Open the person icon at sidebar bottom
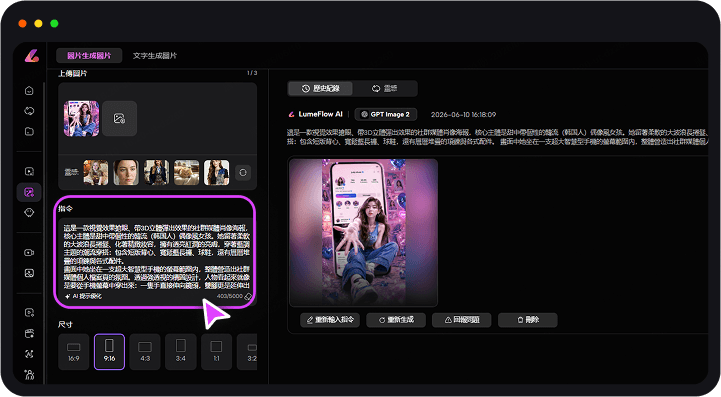This screenshot has width=721, height=397. 29,374
